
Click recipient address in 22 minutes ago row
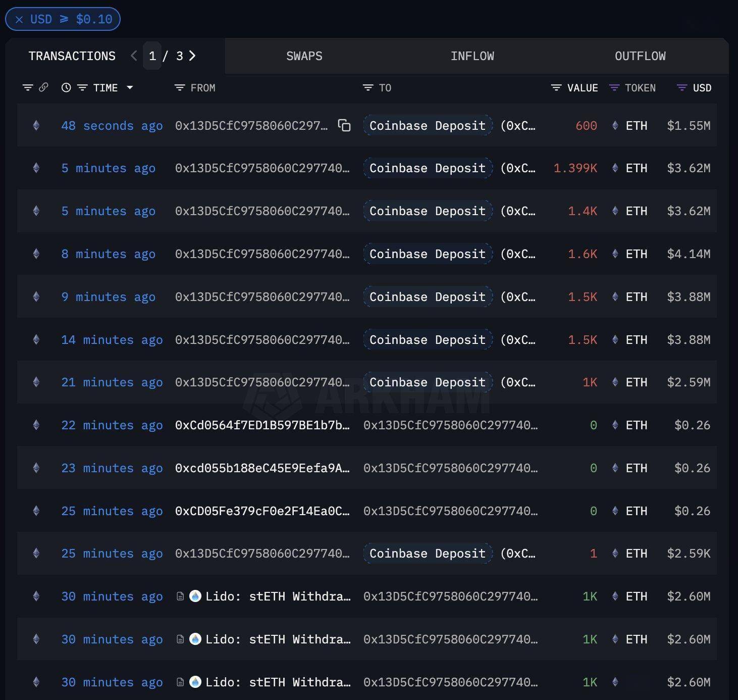point(451,425)
